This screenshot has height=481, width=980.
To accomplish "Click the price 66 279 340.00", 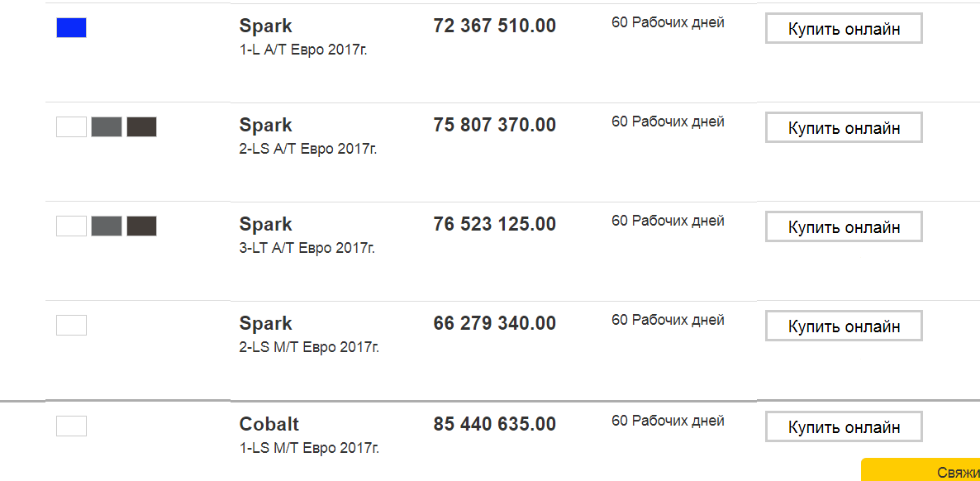I will pos(494,323).
